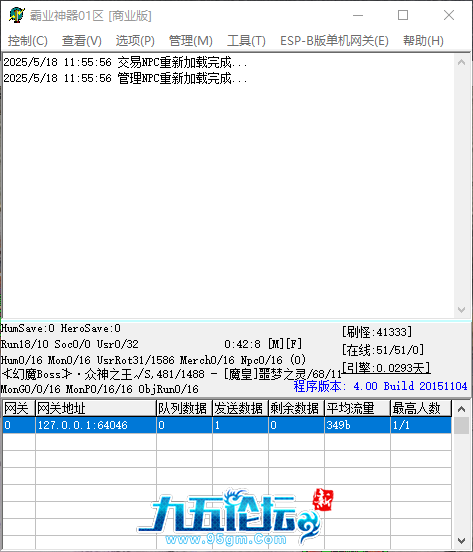Open the 管理(M) menu
The width and height of the screenshot is (473, 552).
[x=191, y=41]
